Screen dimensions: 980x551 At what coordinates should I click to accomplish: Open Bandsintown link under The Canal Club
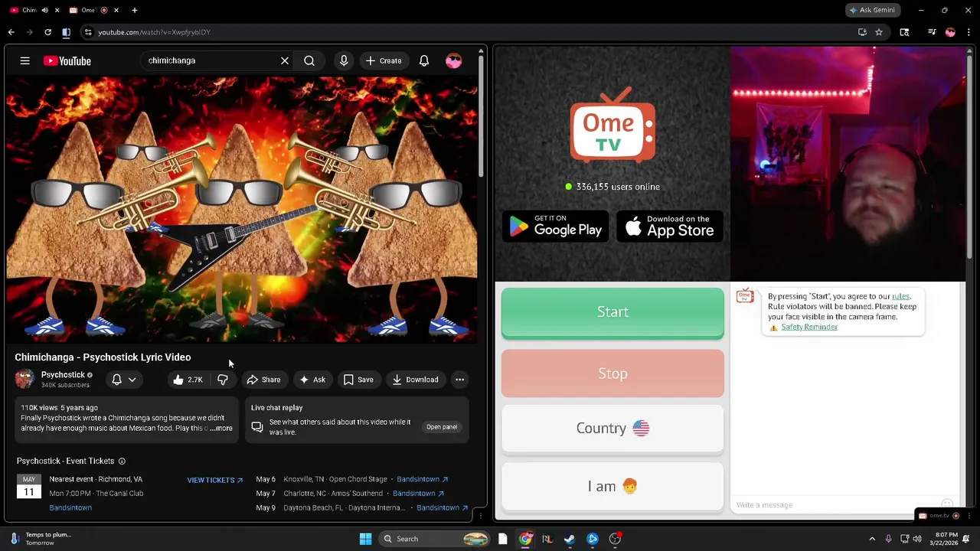[x=70, y=507]
